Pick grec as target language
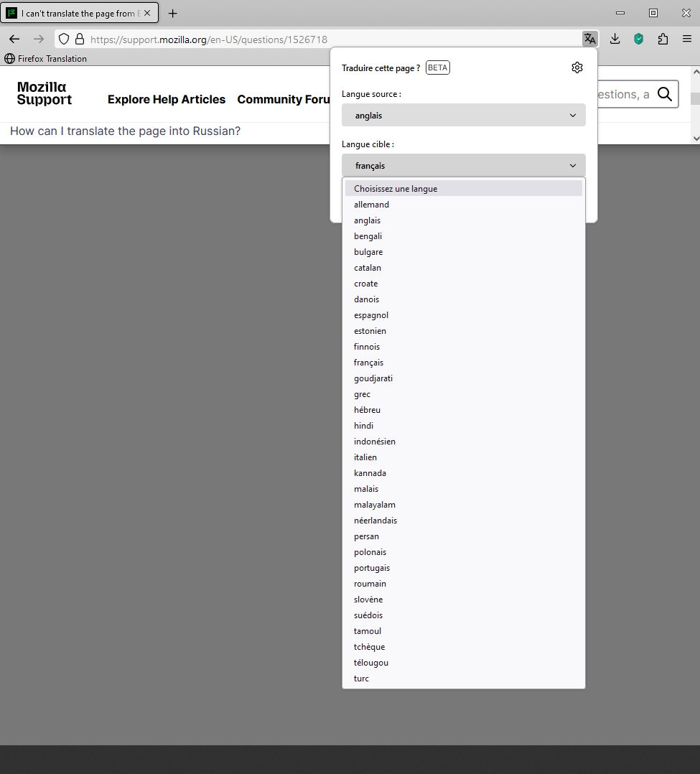Screen dimensions: 700x774 click(x=464, y=394)
